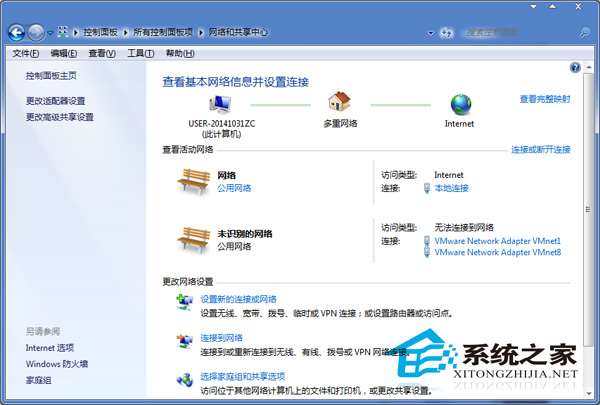Screen dimensions: 600x405
Task: Click the vertical scrollbar thumb
Action: pyautogui.click(x=588, y=210)
